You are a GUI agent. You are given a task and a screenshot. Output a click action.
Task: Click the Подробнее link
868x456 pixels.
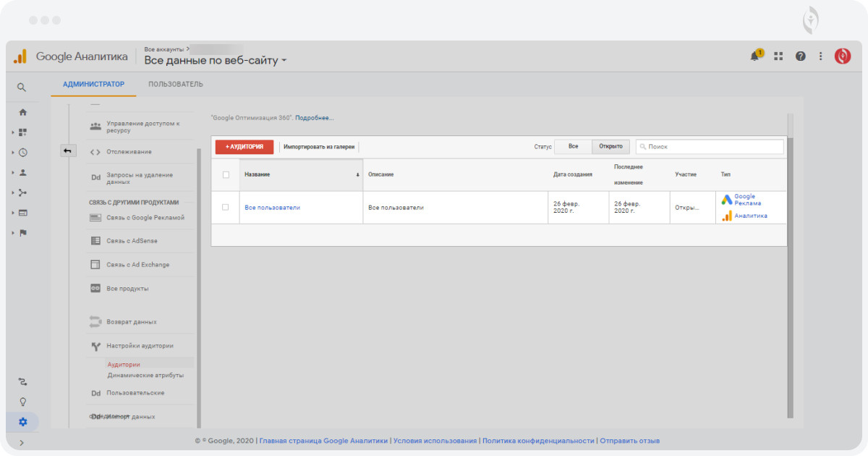click(x=315, y=117)
